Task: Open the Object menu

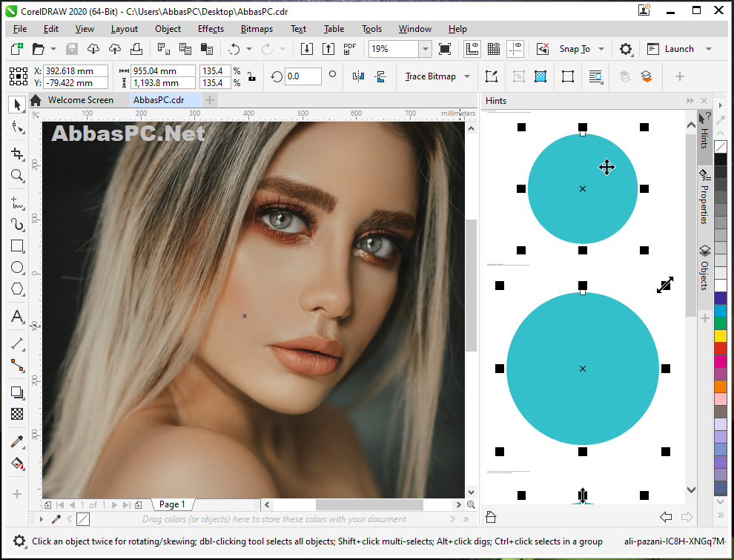Action: tap(168, 29)
